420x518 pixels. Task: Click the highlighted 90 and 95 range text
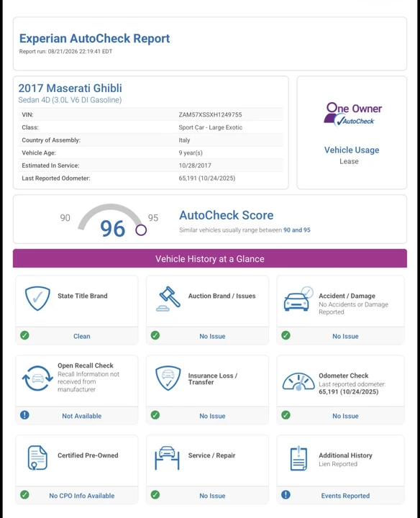(297, 230)
